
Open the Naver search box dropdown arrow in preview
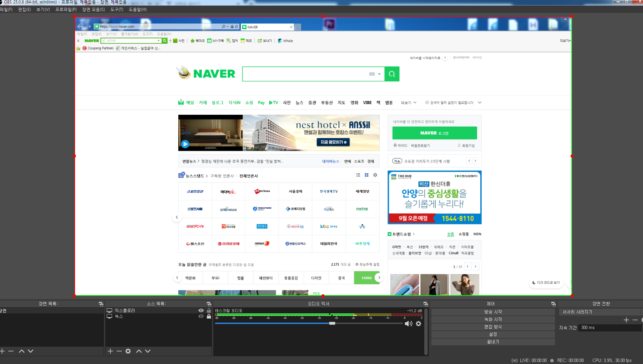pyautogui.click(x=379, y=74)
